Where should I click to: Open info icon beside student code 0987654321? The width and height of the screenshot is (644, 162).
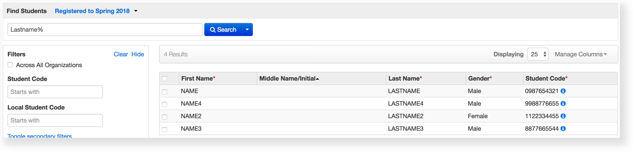pos(563,91)
